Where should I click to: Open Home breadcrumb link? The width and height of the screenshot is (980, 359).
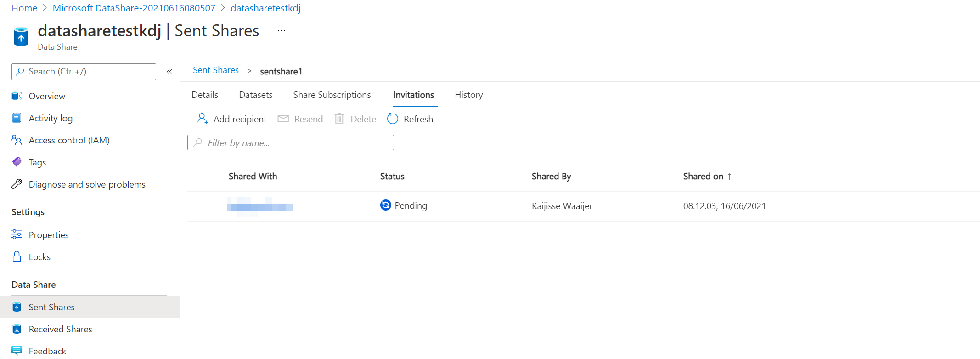pyautogui.click(x=24, y=8)
